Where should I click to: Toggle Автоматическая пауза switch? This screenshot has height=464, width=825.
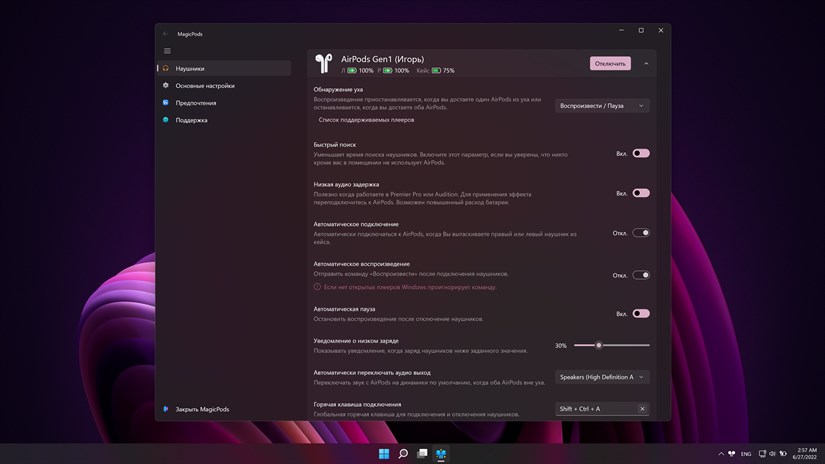coord(641,314)
